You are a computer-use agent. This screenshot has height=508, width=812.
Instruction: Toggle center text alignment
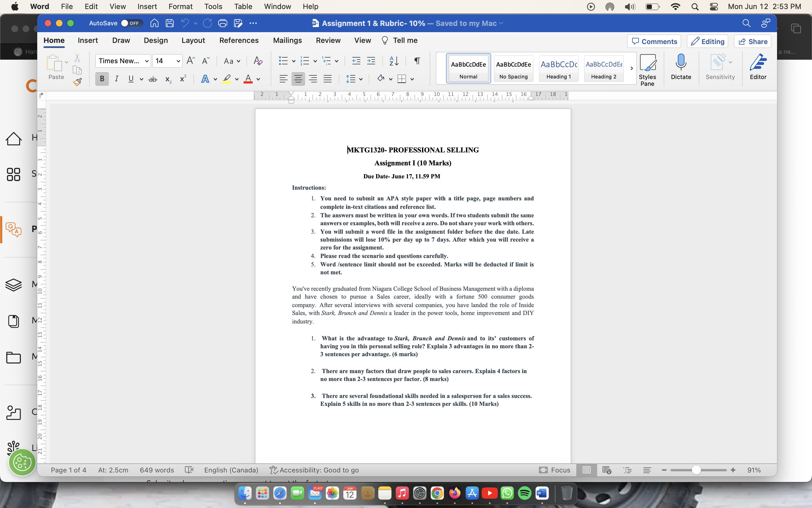click(x=298, y=79)
